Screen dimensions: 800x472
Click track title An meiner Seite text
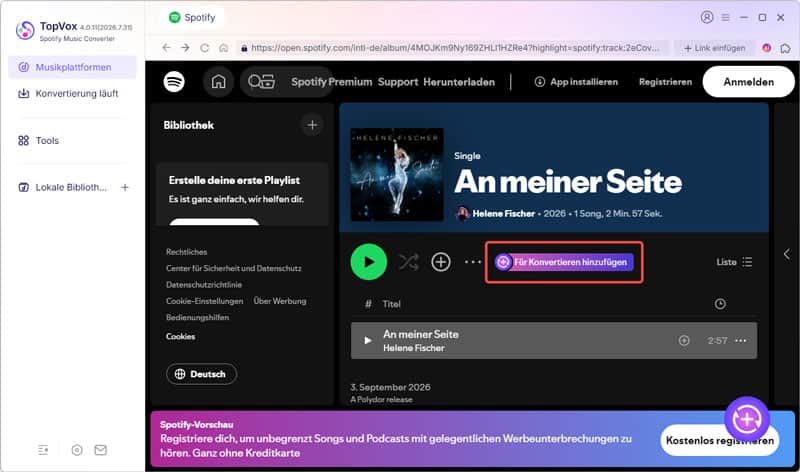point(420,334)
